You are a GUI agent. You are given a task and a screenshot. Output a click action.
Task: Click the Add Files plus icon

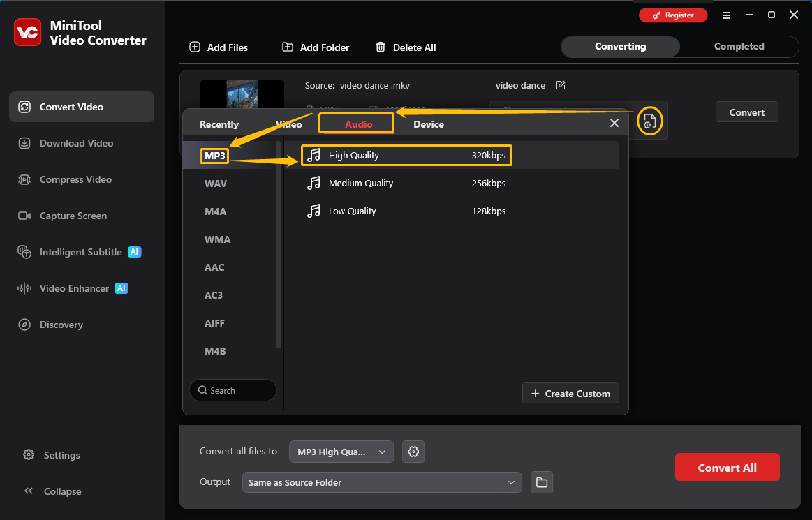click(x=195, y=47)
